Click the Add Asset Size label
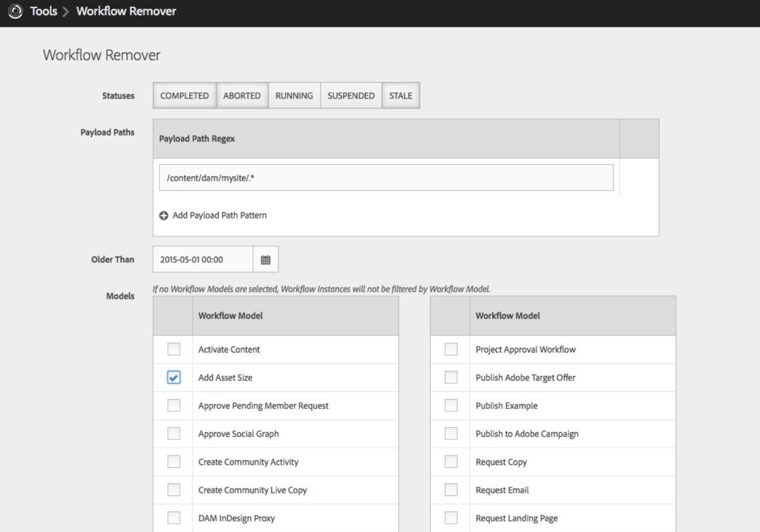This screenshot has width=760, height=532. 225,378
